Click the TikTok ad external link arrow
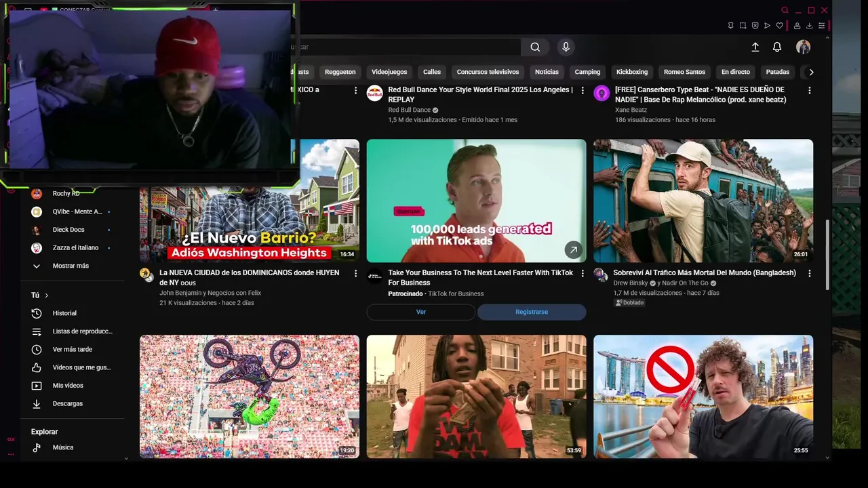868x488 pixels. [x=573, y=250]
